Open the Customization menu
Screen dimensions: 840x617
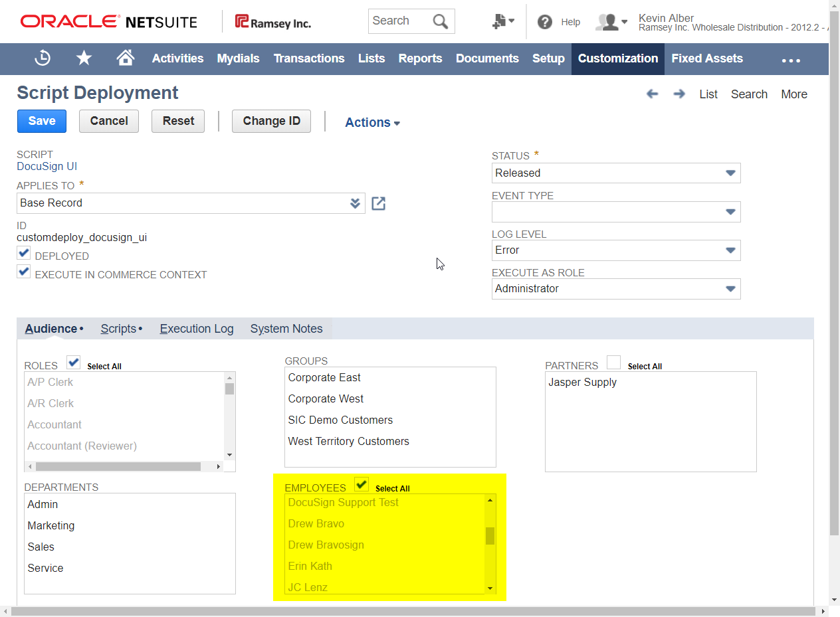[x=617, y=58]
